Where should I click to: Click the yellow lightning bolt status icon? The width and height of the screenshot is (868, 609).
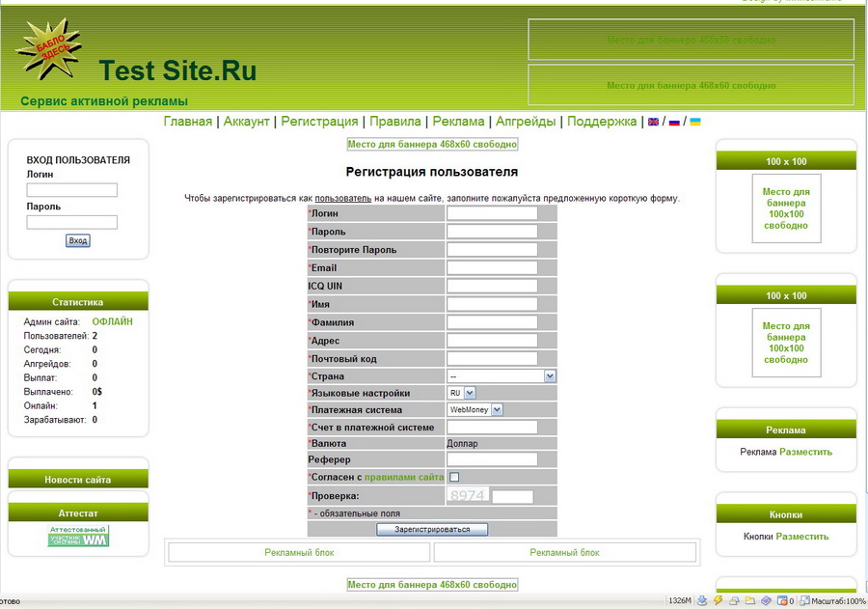click(x=718, y=600)
